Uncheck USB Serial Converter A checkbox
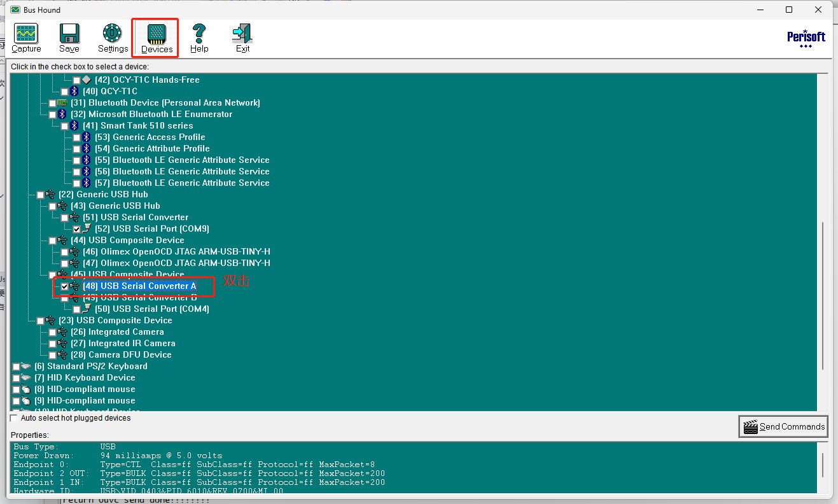Screen dimensions: 838x504 [x=64, y=286]
